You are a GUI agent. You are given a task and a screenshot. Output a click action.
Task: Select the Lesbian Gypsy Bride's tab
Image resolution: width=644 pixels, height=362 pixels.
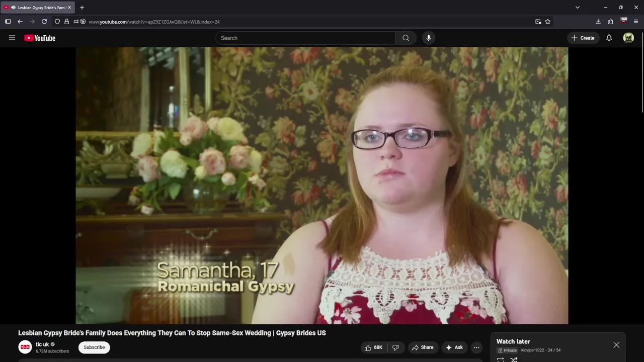(38, 8)
